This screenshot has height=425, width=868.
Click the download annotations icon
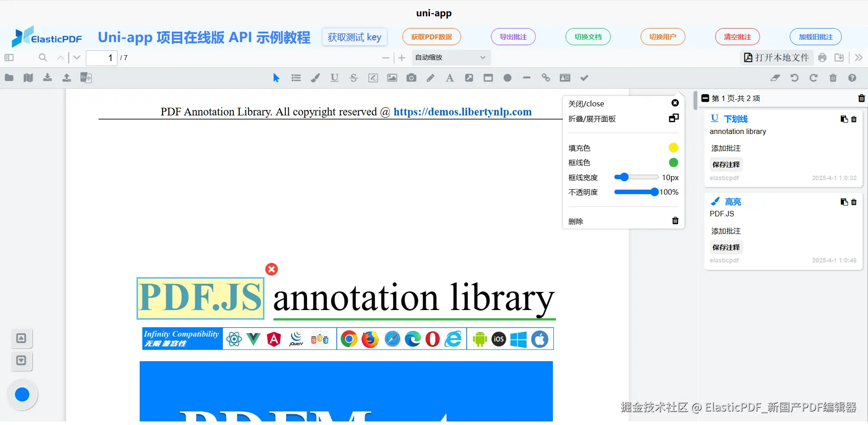(x=47, y=77)
